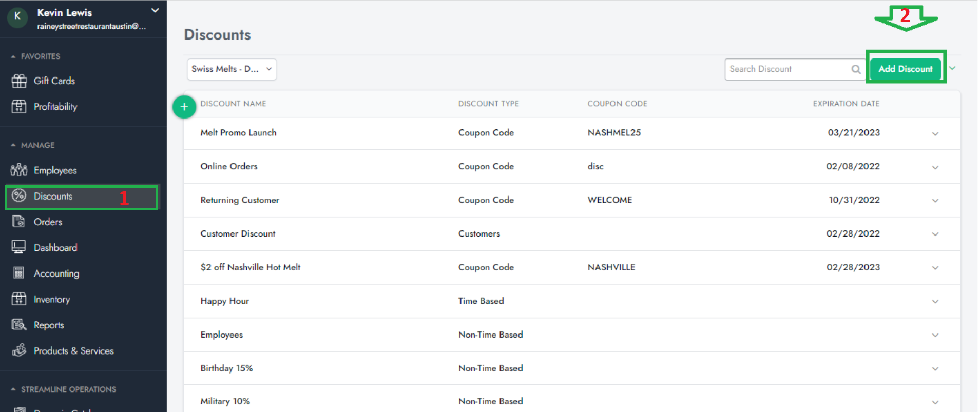Open dropdown arrow beside Add Discount

[x=952, y=68]
